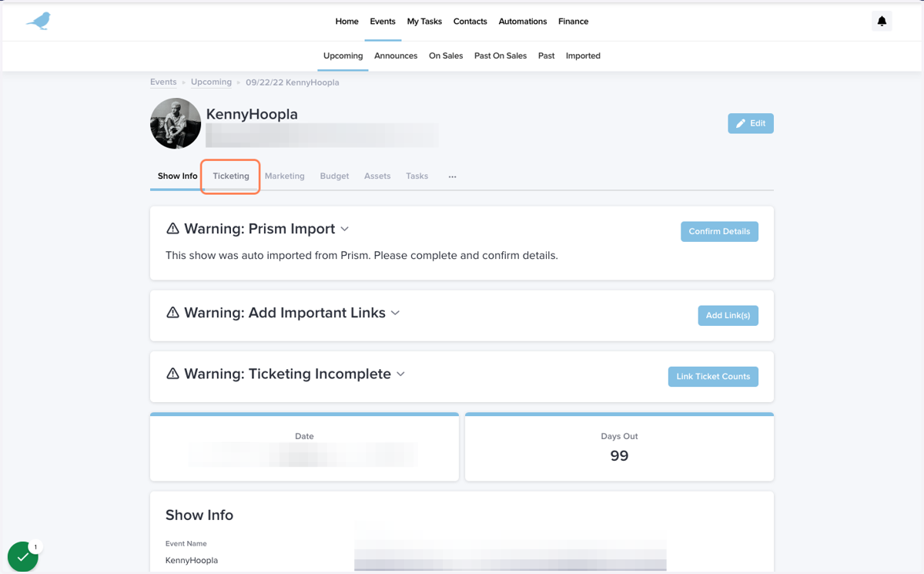Expand the Add Important Links chevron
This screenshot has width=924, height=574.
[395, 313]
